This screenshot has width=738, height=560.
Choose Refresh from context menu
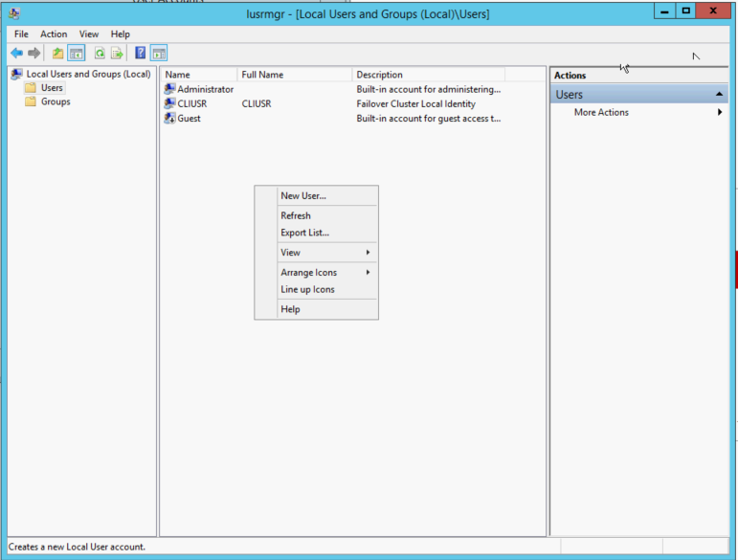click(x=316, y=215)
